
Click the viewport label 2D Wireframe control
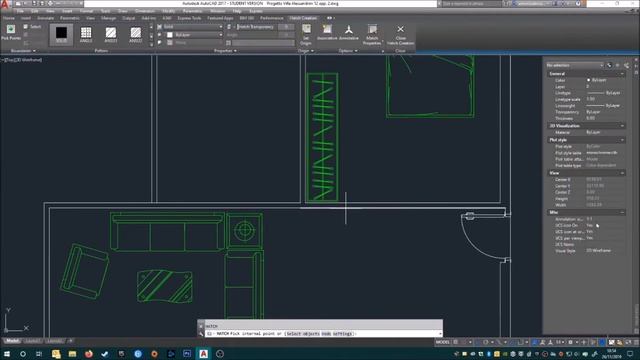(x=29, y=60)
